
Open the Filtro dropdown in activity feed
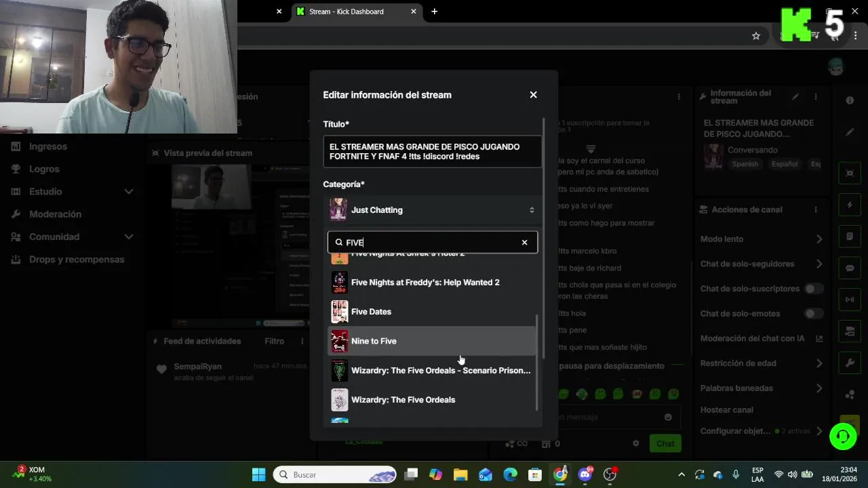point(275,341)
